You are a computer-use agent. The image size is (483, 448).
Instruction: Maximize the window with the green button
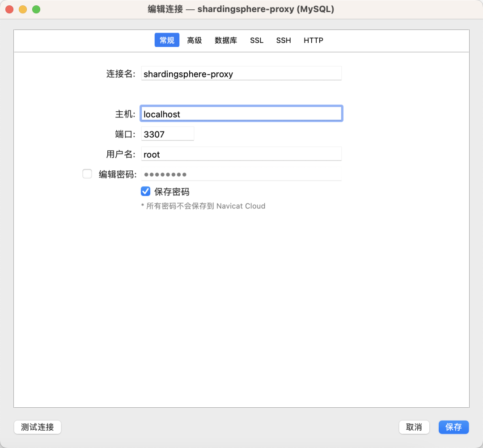[36, 9]
